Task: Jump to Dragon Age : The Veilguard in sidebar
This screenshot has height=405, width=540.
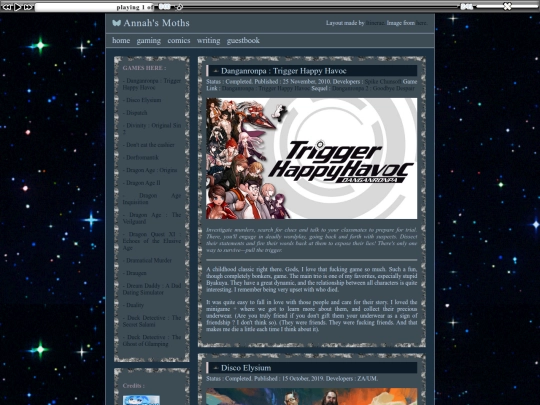Action: tap(152, 218)
